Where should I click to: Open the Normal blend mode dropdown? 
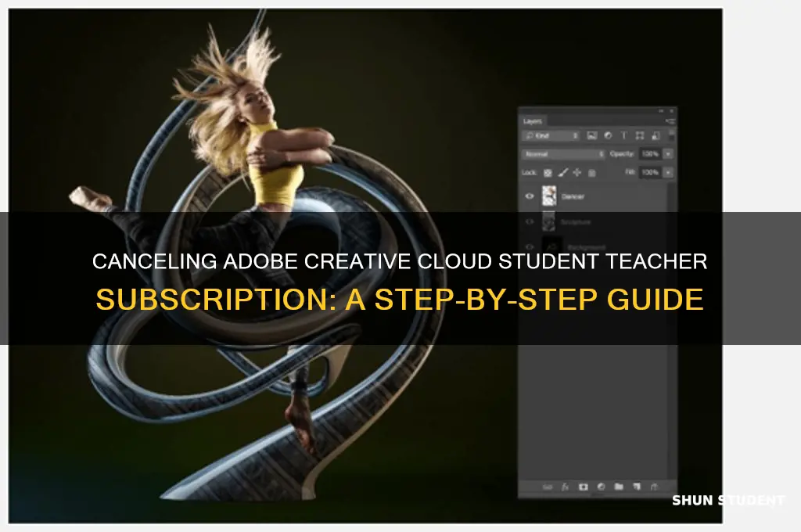pos(563,154)
